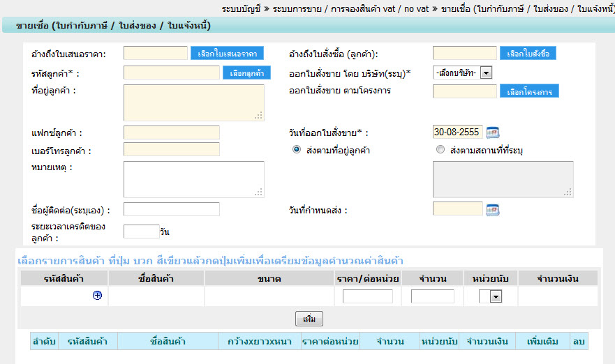Screen dimensions: 615x364
Task: Click specified delivery location text area
Action: [503, 179]
